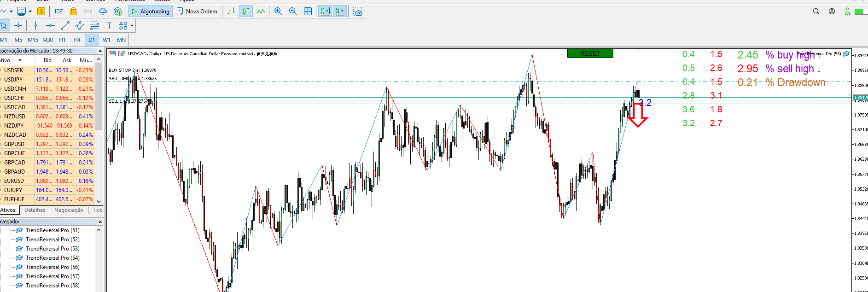The width and height of the screenshot is (868, 292).
Task: Select the M5 timeframe
Action: tap(18, 40)
